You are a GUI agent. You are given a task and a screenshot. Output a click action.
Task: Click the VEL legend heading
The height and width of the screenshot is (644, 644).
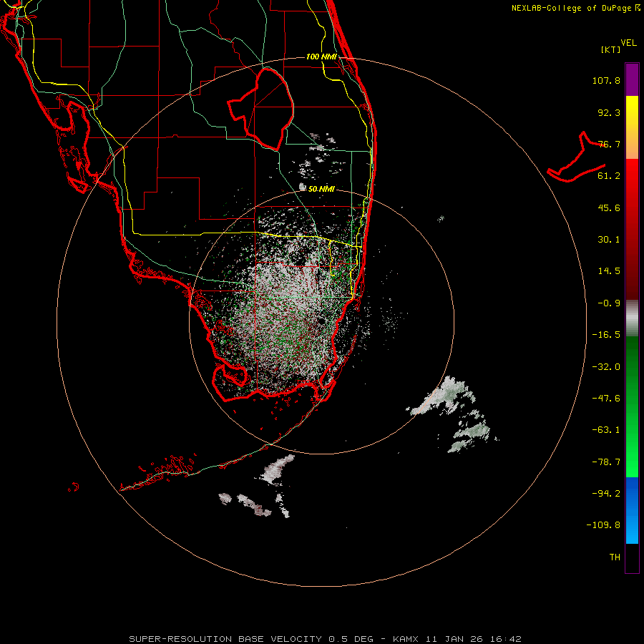point(628,43)
